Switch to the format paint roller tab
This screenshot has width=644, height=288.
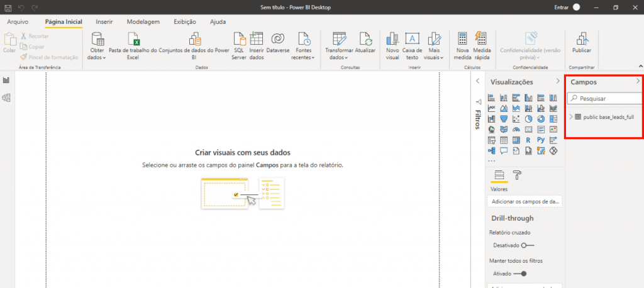click(517, 175)
